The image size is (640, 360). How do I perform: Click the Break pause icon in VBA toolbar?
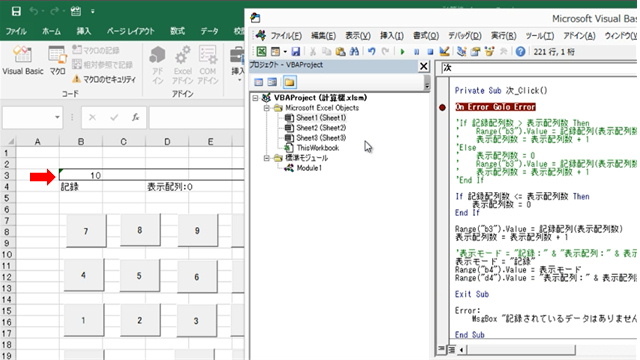(416, 52)
